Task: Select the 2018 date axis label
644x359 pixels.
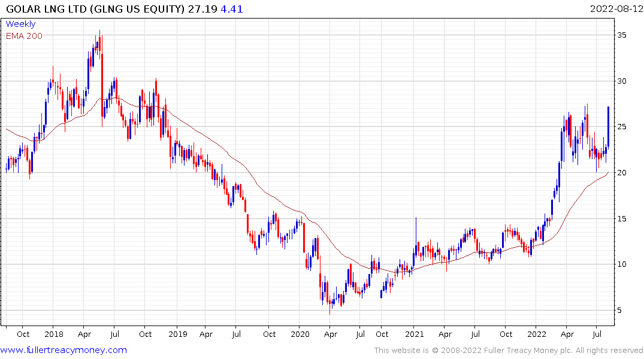Action: pos(54,334)
